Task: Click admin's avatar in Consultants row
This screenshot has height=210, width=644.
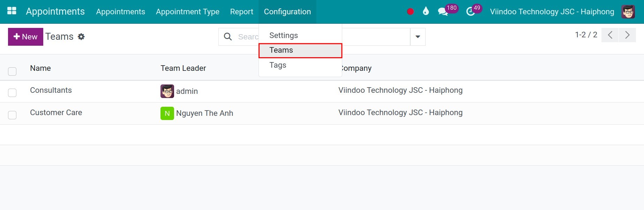Action: (x=167, y=91)
